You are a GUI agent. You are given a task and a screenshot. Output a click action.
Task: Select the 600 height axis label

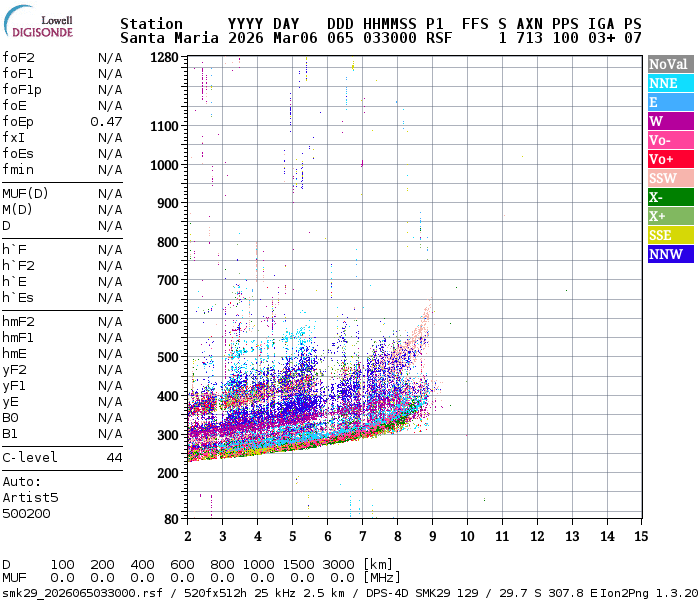click(168, 319)
